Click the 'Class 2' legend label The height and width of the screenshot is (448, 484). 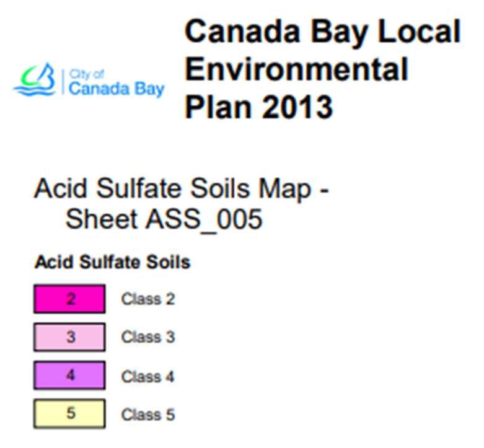tap(148, 299)
